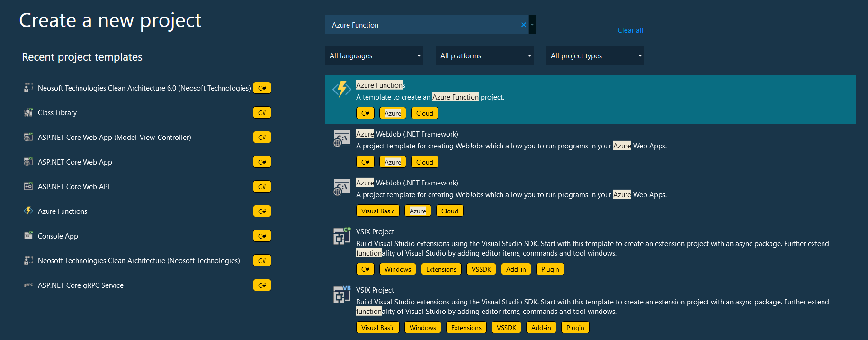Click the Extensions tag on C# VSIX Project
This screenshot has width=868, height=340.
tap(441, 269)
